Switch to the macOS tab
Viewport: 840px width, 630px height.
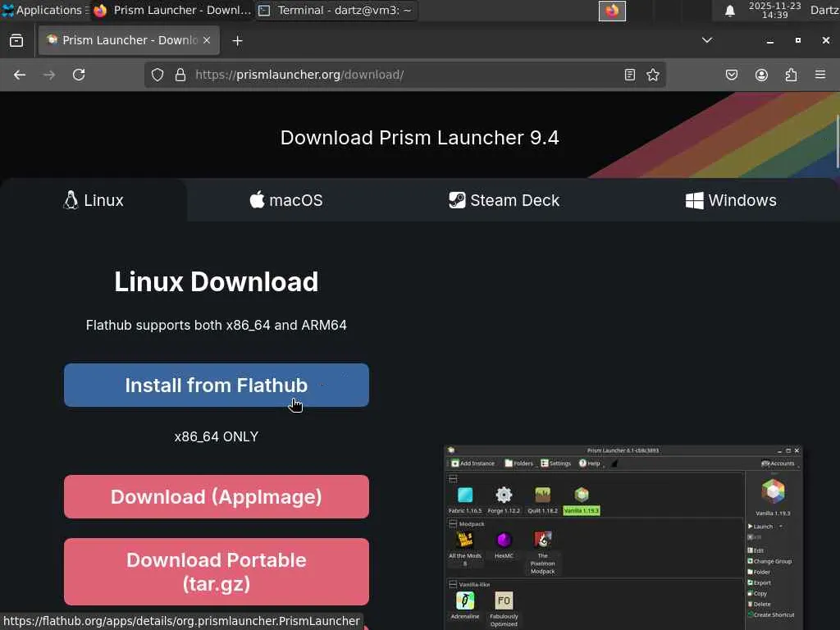click(286, 200)
